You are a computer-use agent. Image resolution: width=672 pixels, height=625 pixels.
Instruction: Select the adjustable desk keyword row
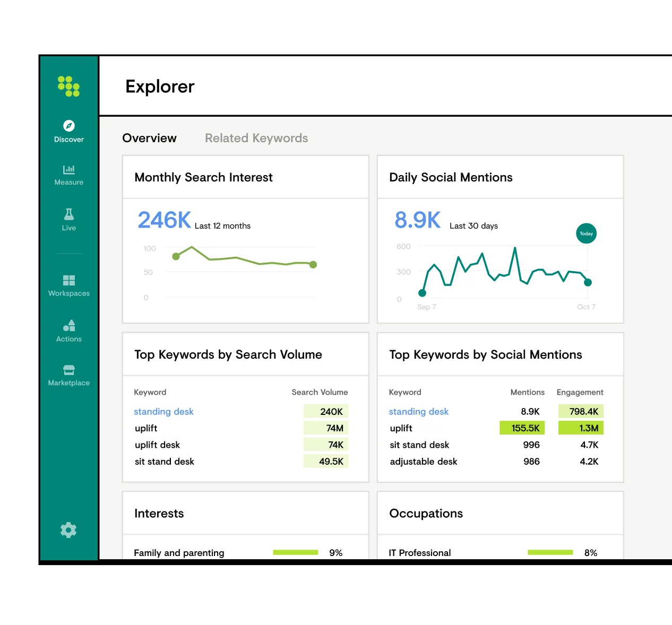(x=496, y=462)
